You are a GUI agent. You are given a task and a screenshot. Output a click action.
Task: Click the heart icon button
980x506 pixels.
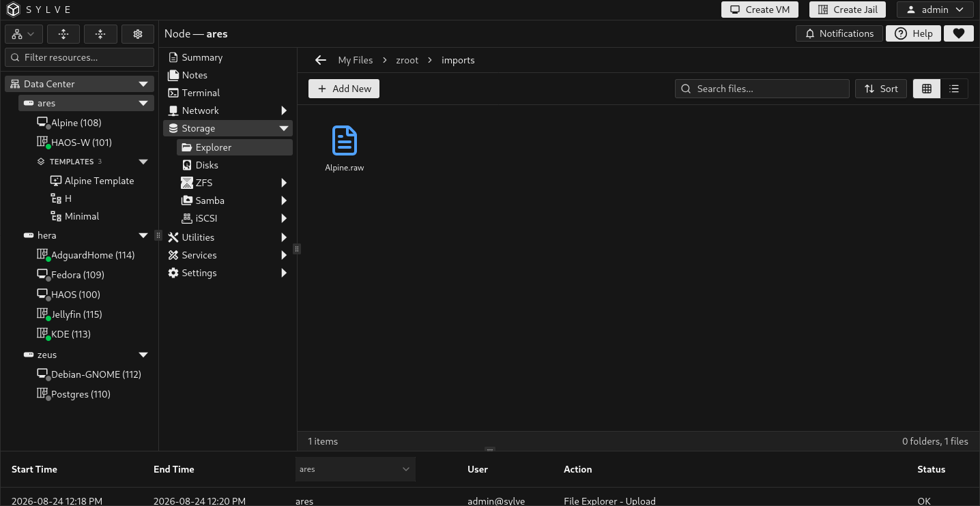tap(959, 33)
